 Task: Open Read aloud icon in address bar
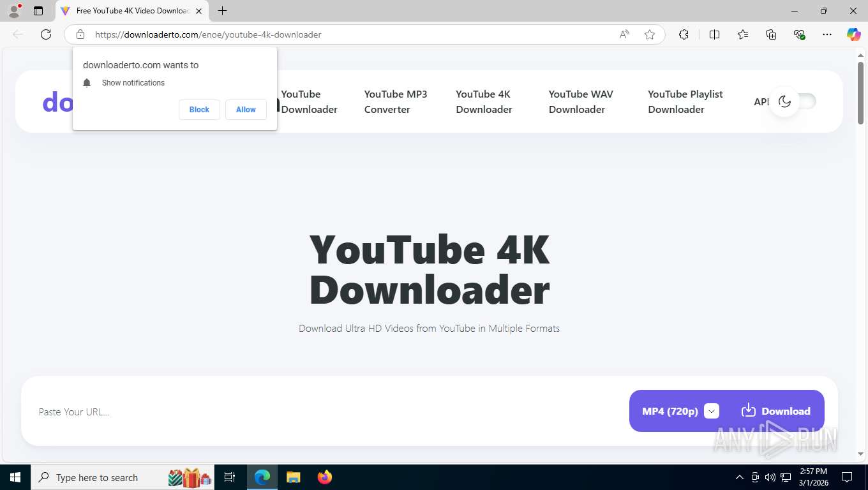(624, 34)
